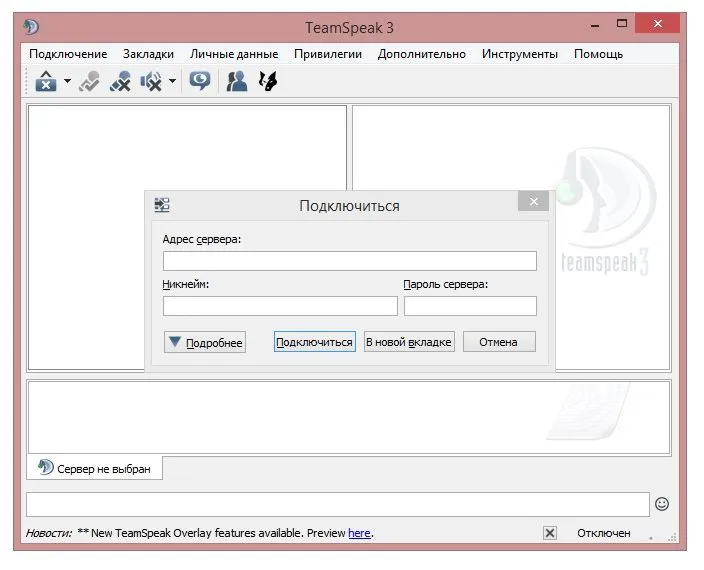Open the Привилегии menu
This screenshot has height=570, width=704.
(x=328, y=54)
